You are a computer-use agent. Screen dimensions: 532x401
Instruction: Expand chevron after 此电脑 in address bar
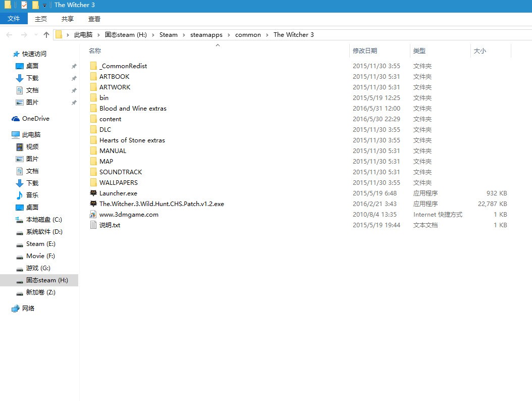(98, 35)
